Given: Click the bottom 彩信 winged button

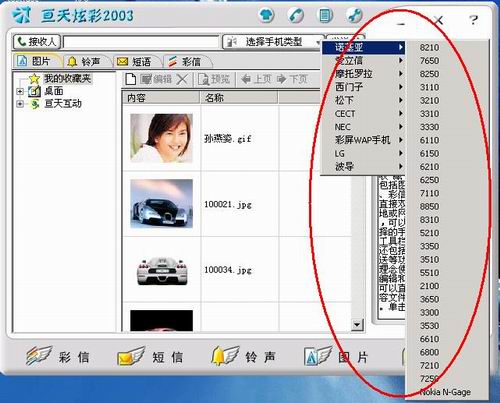Looking at the screenshot, I should point(58,356).
